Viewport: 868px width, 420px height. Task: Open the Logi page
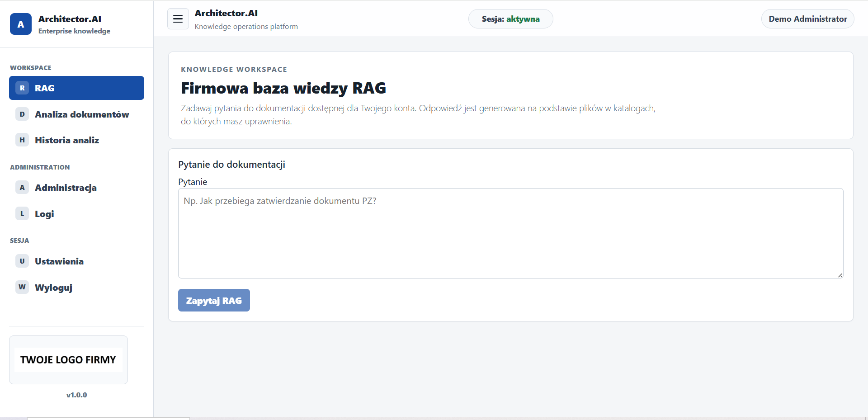click(x=76, y=213)
